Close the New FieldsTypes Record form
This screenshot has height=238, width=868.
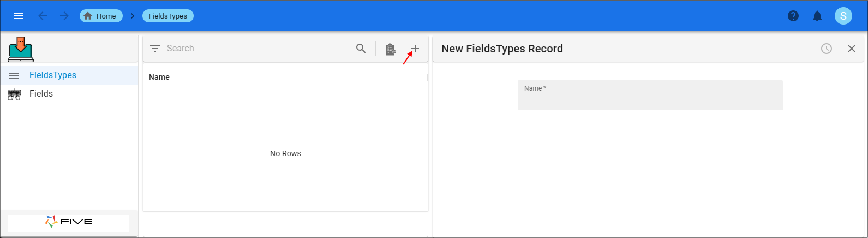(851, 49)
